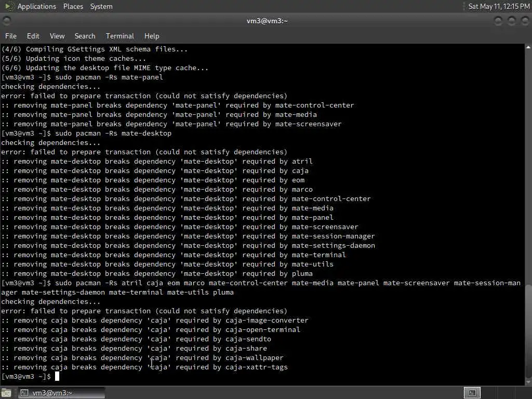The image size is (532, 399).
Task: Maximize the terminal window
Action: click(x=512, y=21)
